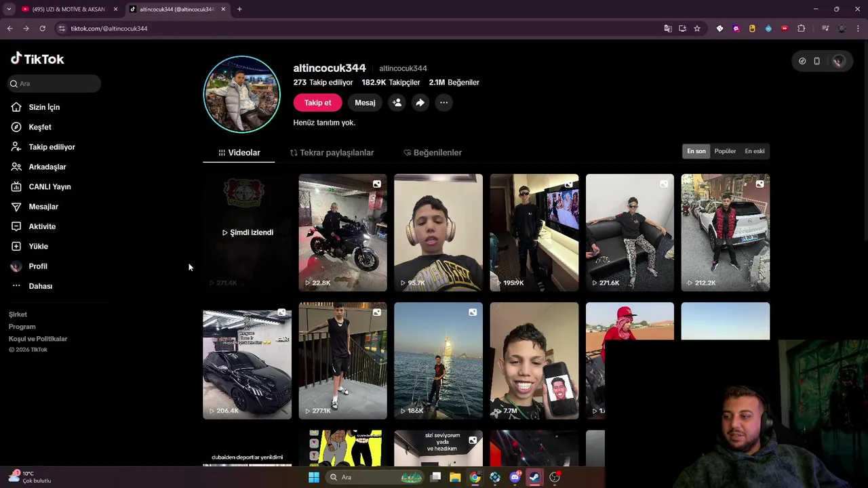Open the TikTok home logo
868x488 pixels.
37,59
